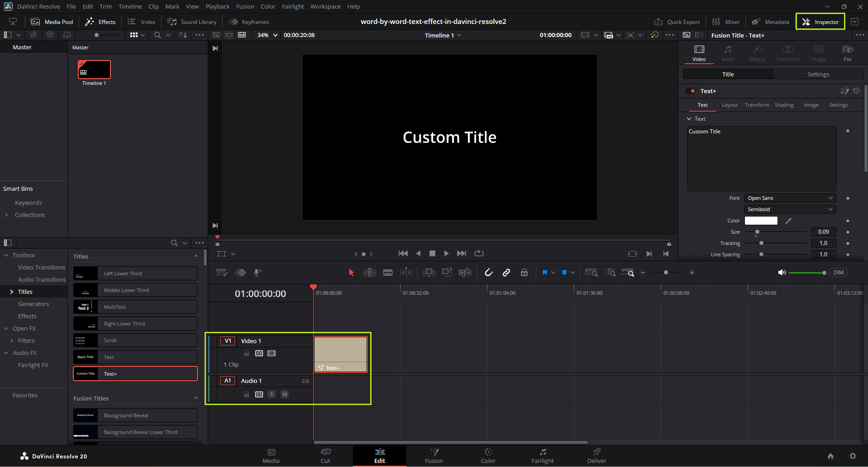The image size is (868, 467).
Task: Open the Fusion page
Action: [434, 456]
